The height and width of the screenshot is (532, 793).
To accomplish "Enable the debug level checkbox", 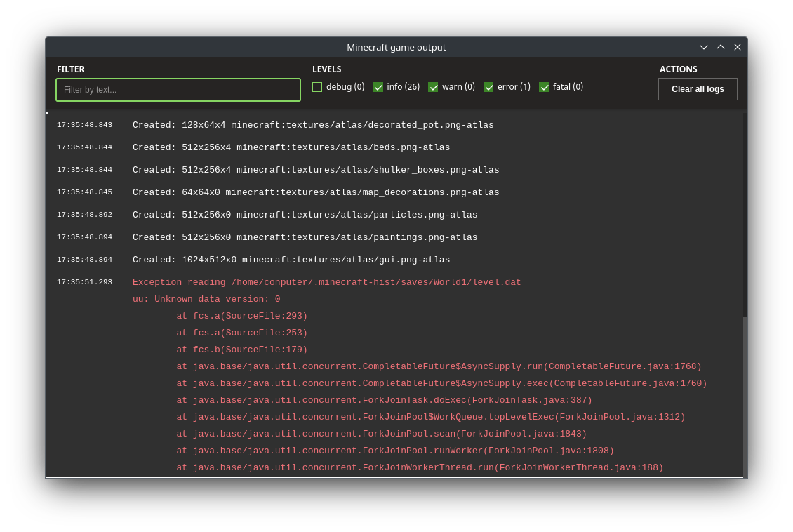I will (317, 87).
